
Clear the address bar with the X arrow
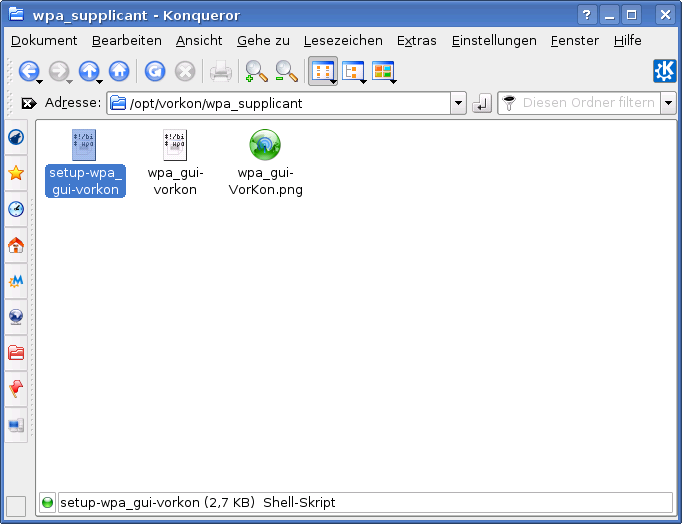(29, 103)
